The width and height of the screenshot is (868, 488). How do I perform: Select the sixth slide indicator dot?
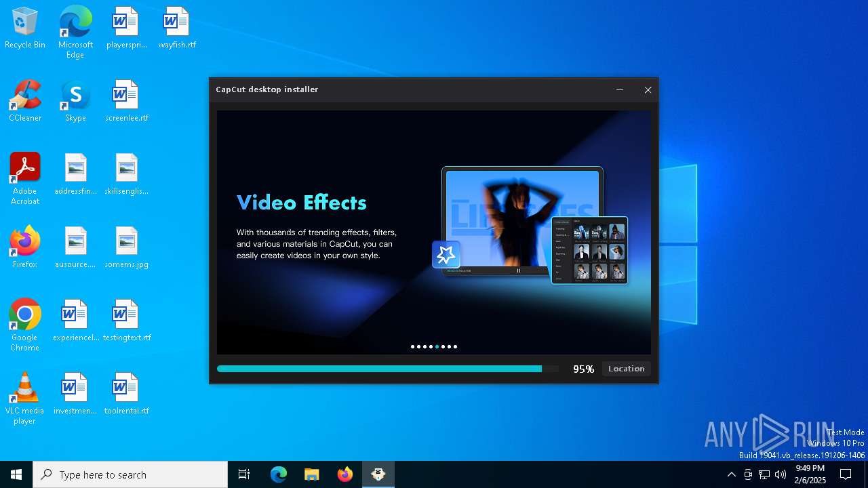click(443, 346)
